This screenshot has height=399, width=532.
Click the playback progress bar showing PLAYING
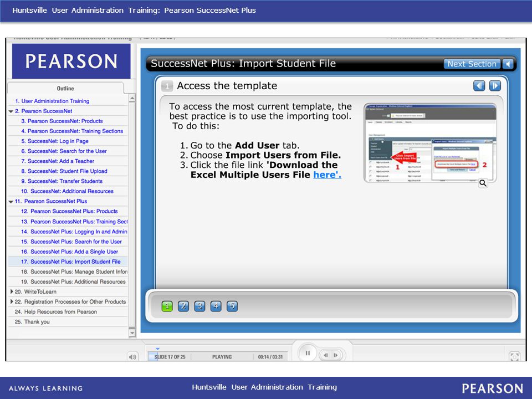pos(218,356)
